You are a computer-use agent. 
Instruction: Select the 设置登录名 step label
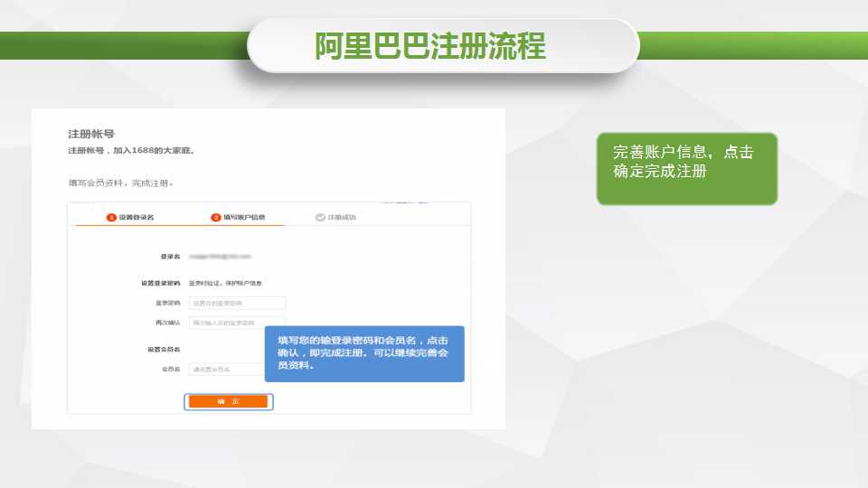click(137, 218)
